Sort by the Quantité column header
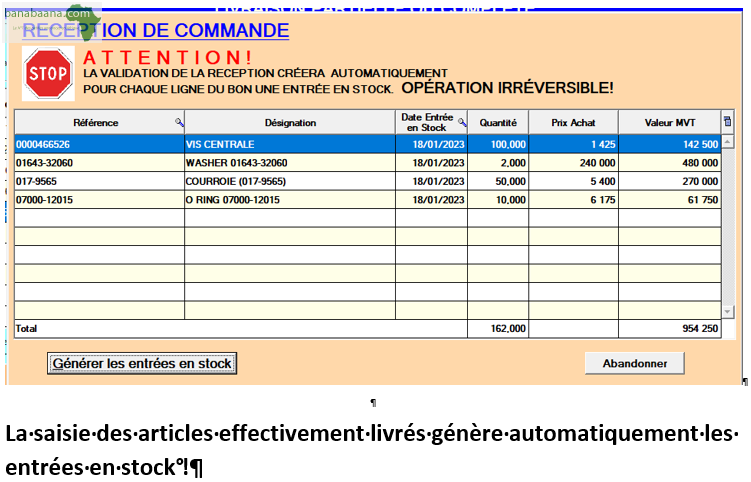751x482 pixels. (498, 123)
